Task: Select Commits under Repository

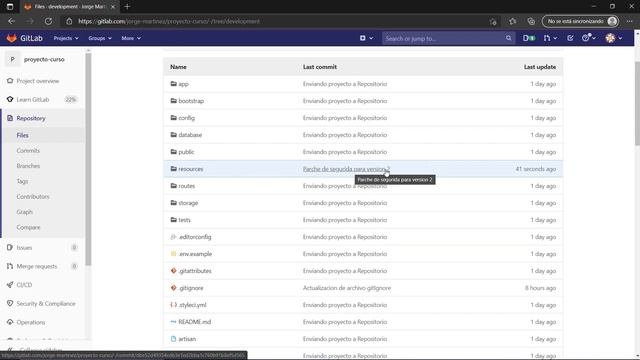Action: click(28, 151)
